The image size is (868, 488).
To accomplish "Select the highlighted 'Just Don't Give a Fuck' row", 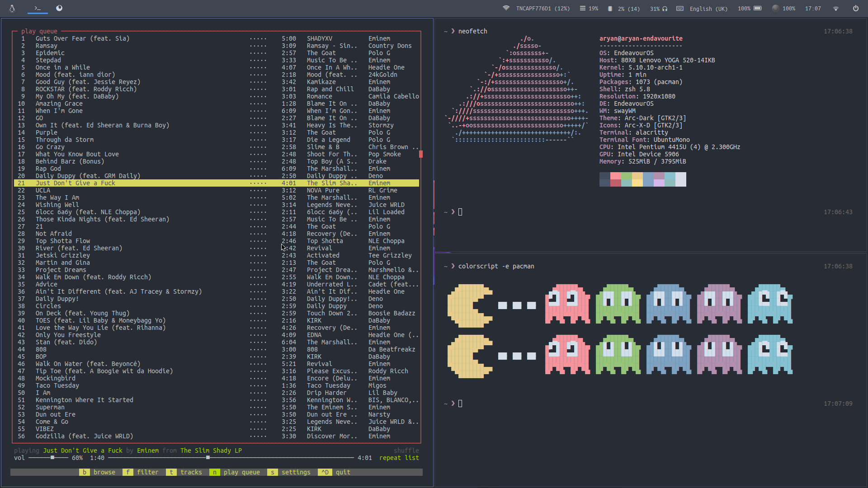I will point(217,183).
